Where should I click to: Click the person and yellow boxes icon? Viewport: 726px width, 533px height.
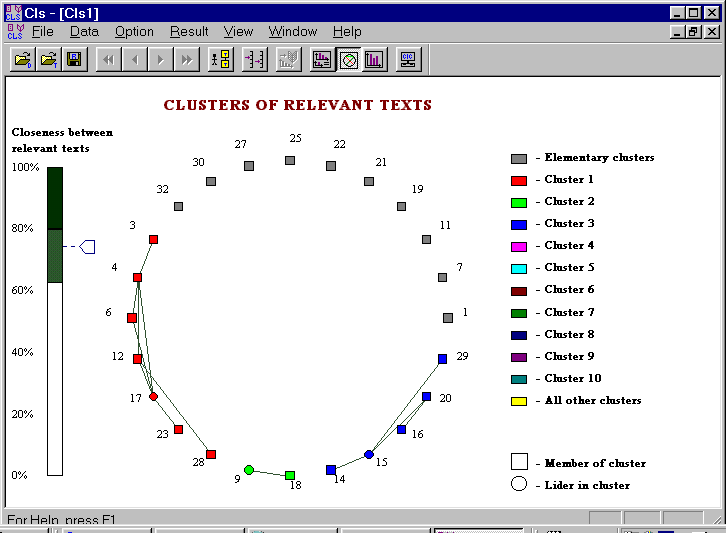click(221, 59)
